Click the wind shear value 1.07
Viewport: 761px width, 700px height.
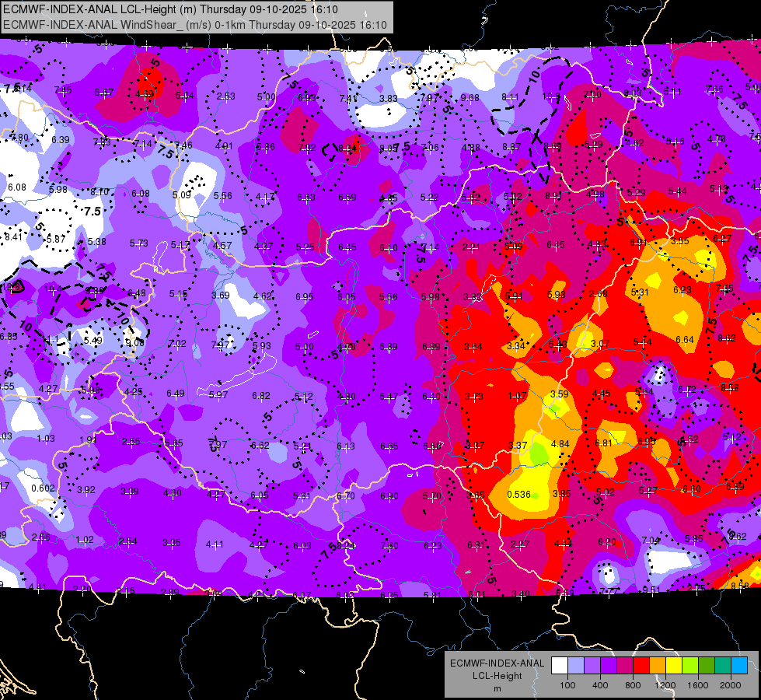[517, 396]
